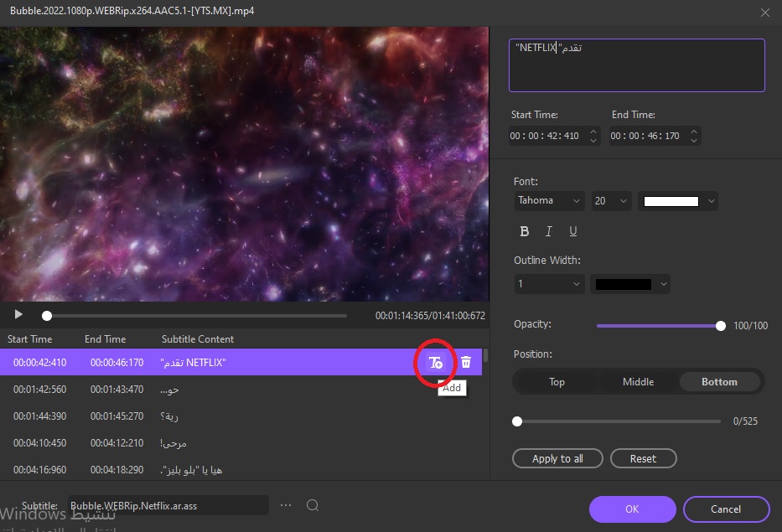Click the subtitle text editing box
This screenshot has width=782, height=532.
pos(636,65)
